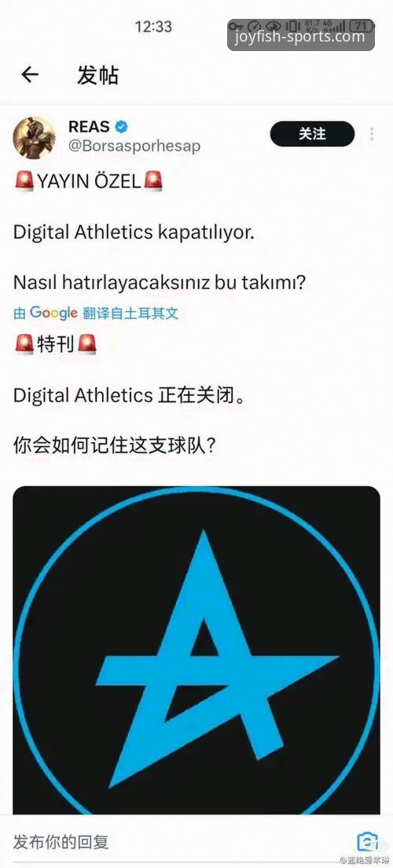Tap the 12:33 clock in status bar
This screenshot has width=393, height=868.
coord(153,26)
